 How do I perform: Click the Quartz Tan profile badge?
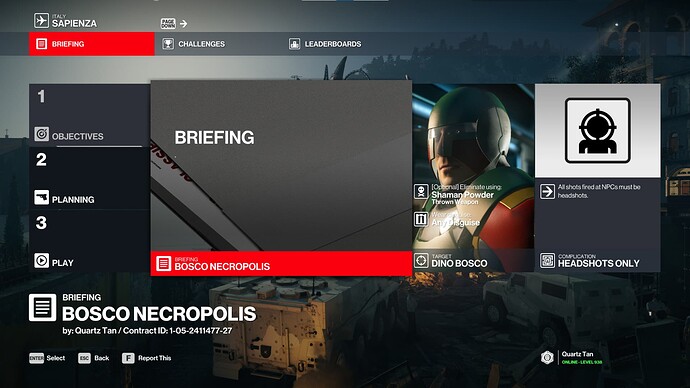pyautogui.click(x=547, y=357)
